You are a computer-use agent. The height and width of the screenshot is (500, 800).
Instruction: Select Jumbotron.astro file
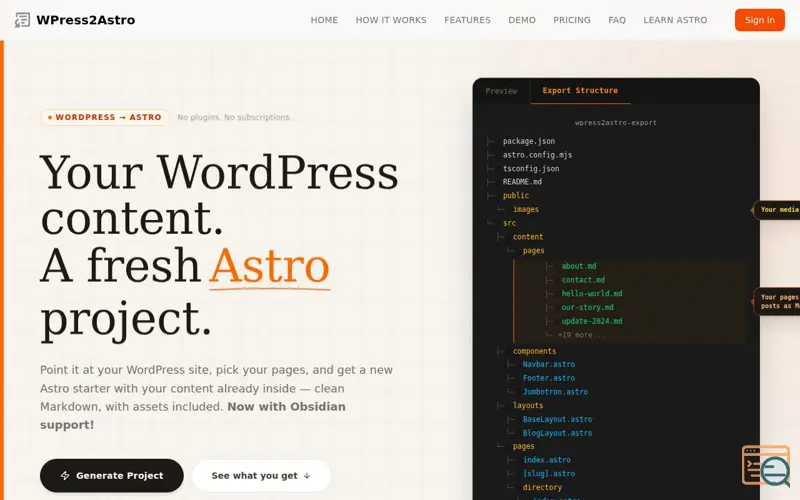tap(555, 392)
